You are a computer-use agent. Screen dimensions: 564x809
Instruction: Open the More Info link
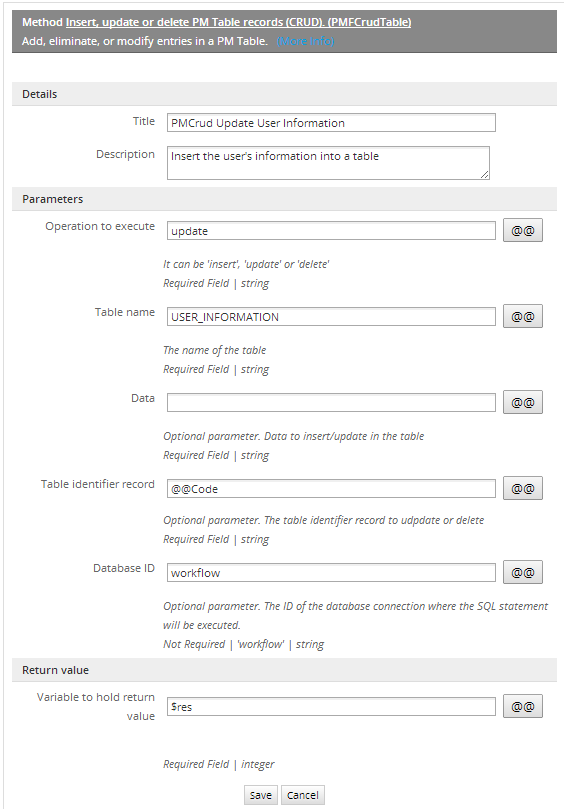click(305, 41)
